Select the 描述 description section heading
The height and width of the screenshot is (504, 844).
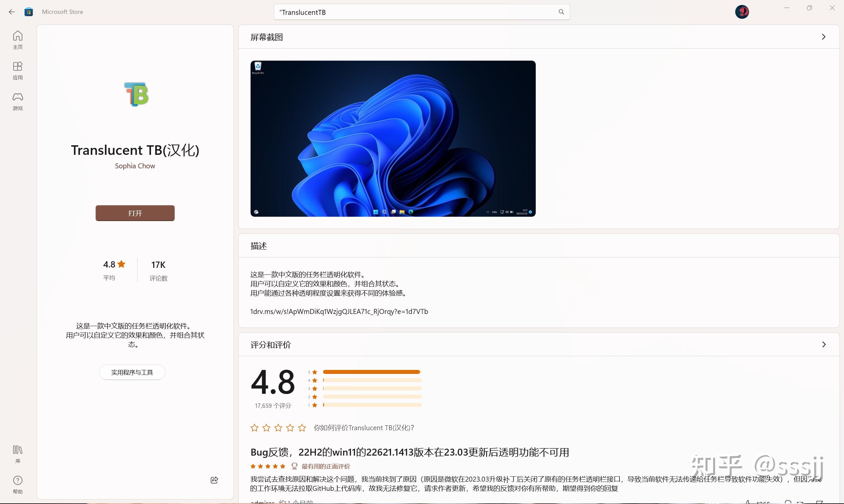click(258, 245)
